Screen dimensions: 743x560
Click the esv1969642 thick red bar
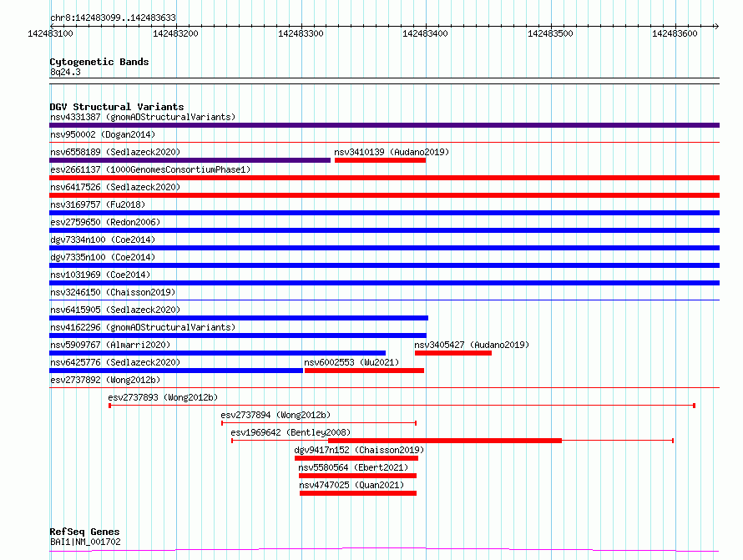click(445, 441)
